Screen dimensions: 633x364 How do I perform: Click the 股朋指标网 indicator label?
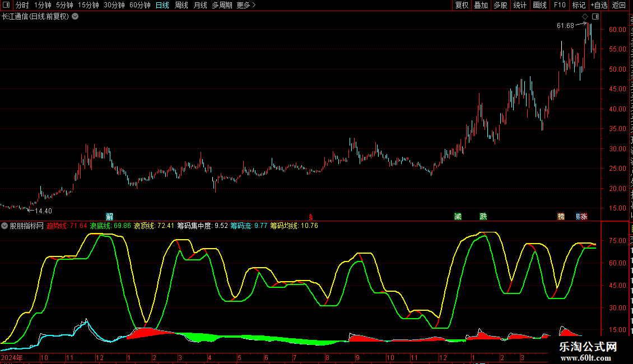point(27,226)
